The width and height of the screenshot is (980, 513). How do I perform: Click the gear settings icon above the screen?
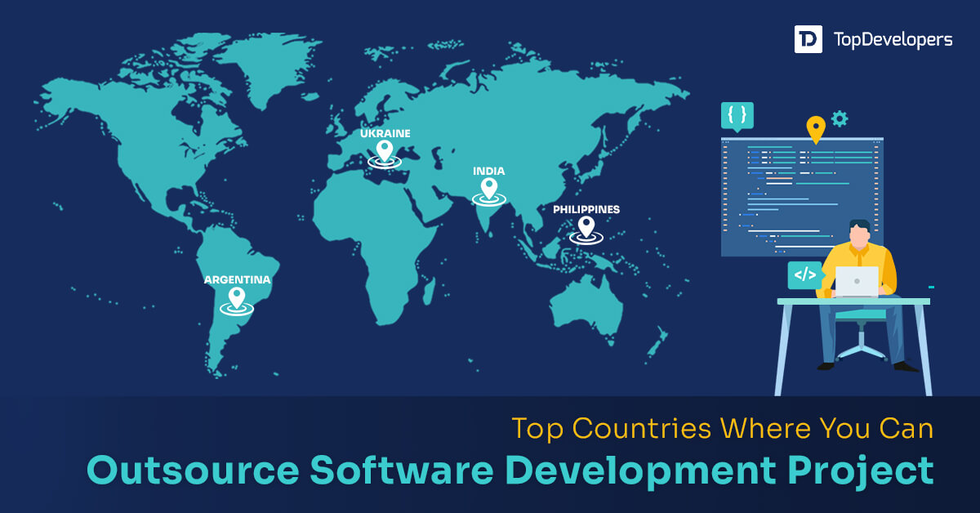pos(839,120)
